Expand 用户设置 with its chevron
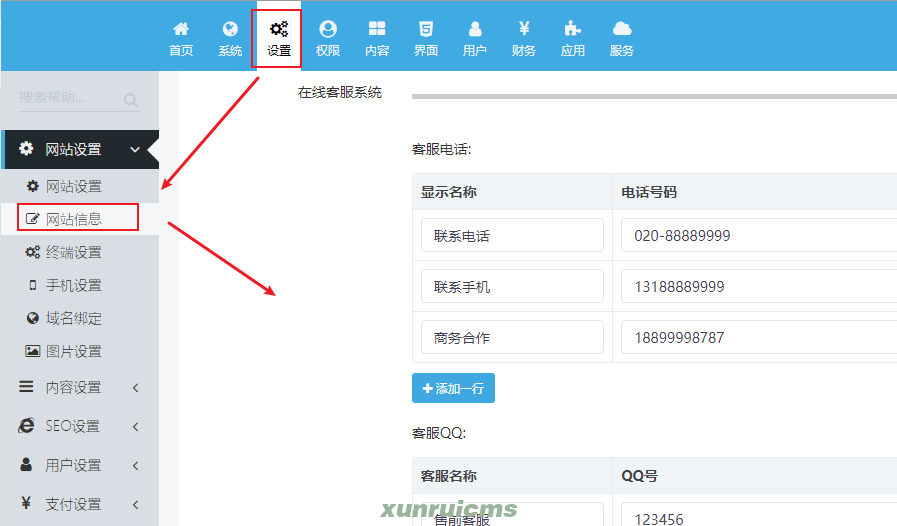The height and width of the screenshot is (526, 897). (136, 465)
